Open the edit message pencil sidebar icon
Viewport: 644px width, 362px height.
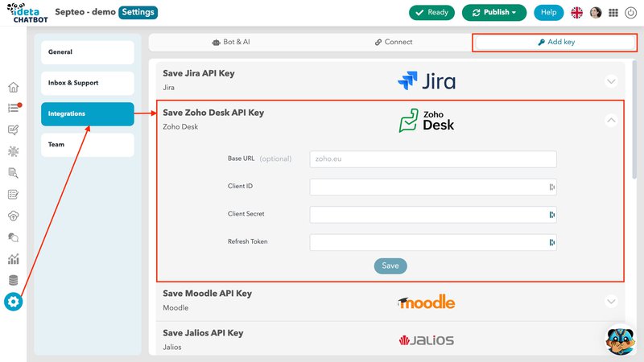(x=13, y=130)
